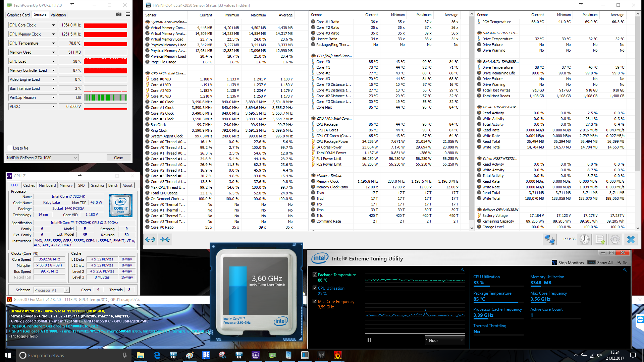Click the HWiNFO reset clock icon
Viewport: 644px width, 362px height.
(584, 239)
